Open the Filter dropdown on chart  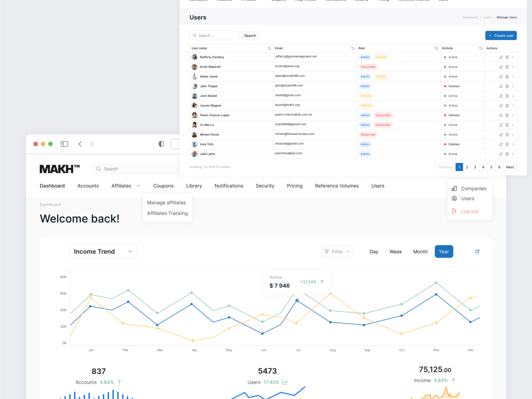[x=337, y=251]
